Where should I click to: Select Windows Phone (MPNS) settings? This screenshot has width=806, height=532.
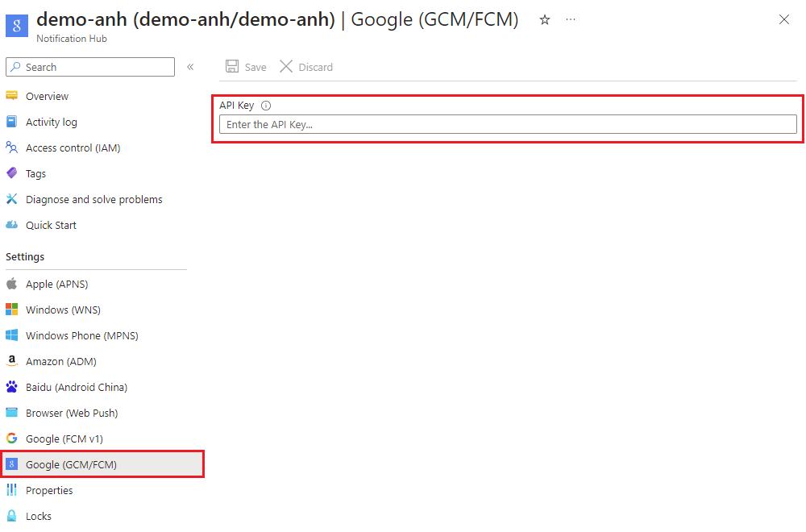(77, 335)
